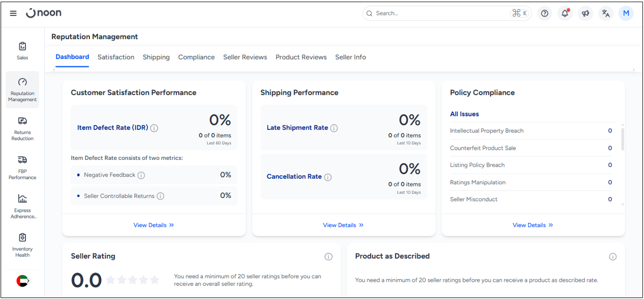Open the user profile avatar menu

626,14
